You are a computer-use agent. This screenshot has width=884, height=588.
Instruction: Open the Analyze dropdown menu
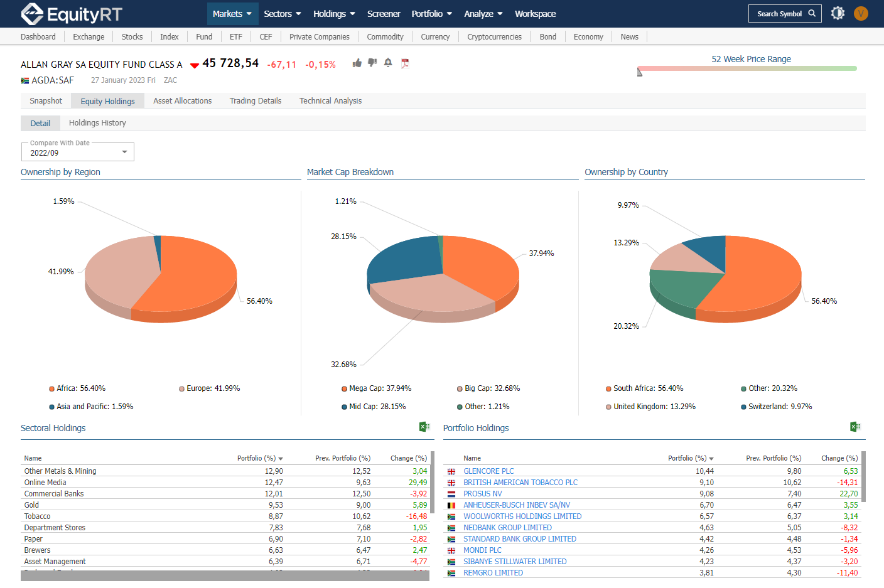(483, 14)
